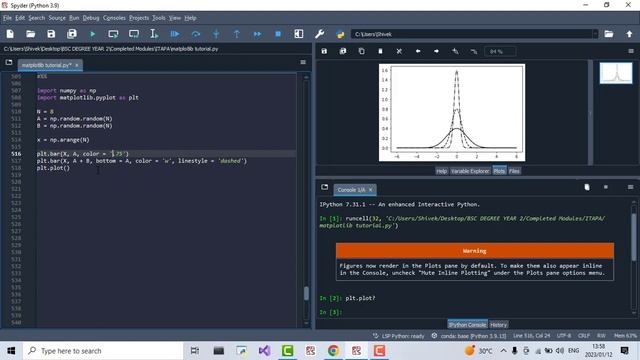Viewport: 640px width, 360px height.
Task: Stop debugging blue square icon
Action: coord(278,34)
